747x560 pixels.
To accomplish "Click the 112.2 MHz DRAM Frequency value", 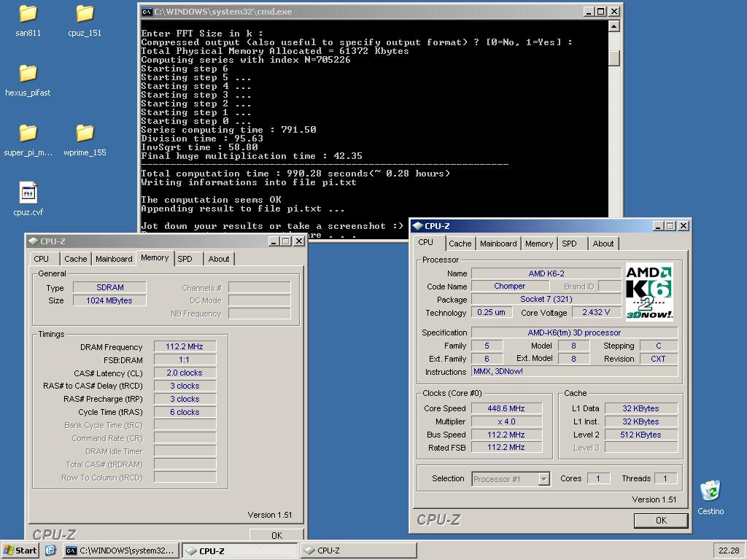I will (x=185, y=346).
